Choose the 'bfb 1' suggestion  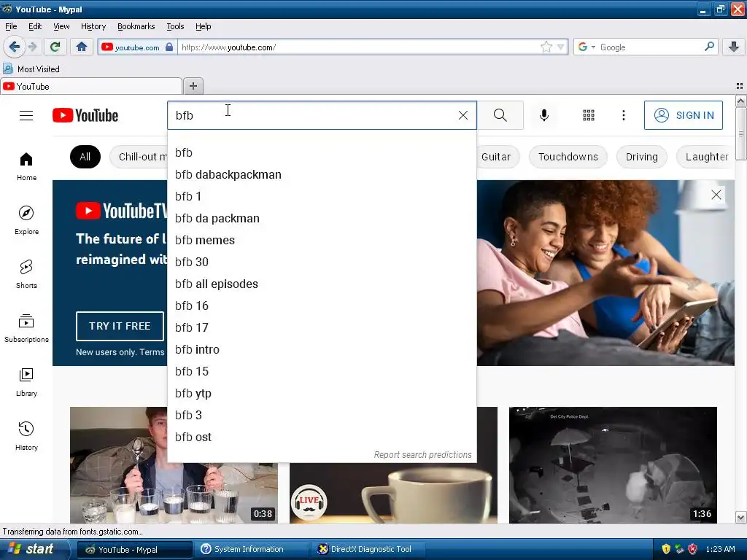322,197
